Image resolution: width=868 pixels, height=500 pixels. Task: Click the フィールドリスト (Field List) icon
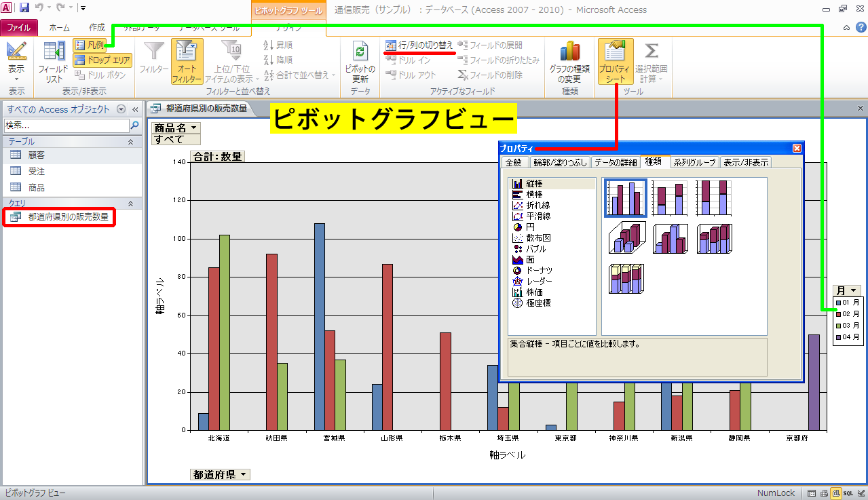[x=53, y=52]
